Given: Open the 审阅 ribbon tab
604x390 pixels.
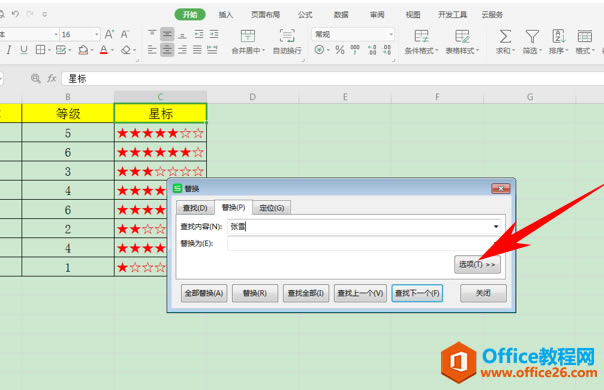Looking at the screenshot, I should 377,15.
